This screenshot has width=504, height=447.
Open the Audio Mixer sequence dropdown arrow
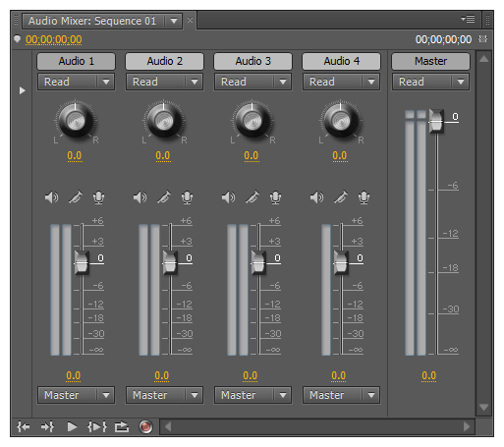[174, 21]
